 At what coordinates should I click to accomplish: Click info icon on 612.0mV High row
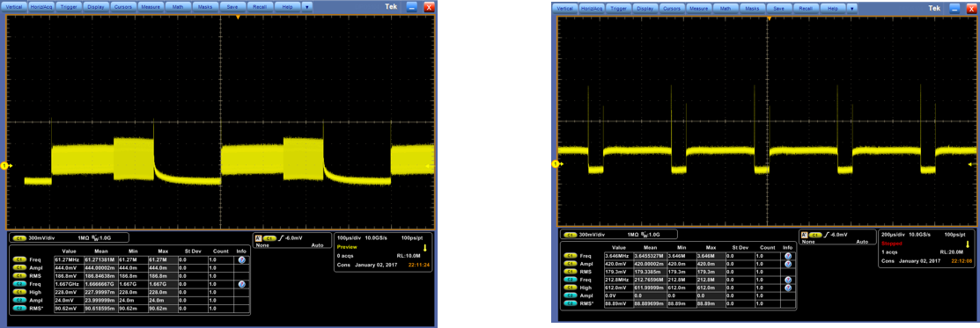[787, 288]
